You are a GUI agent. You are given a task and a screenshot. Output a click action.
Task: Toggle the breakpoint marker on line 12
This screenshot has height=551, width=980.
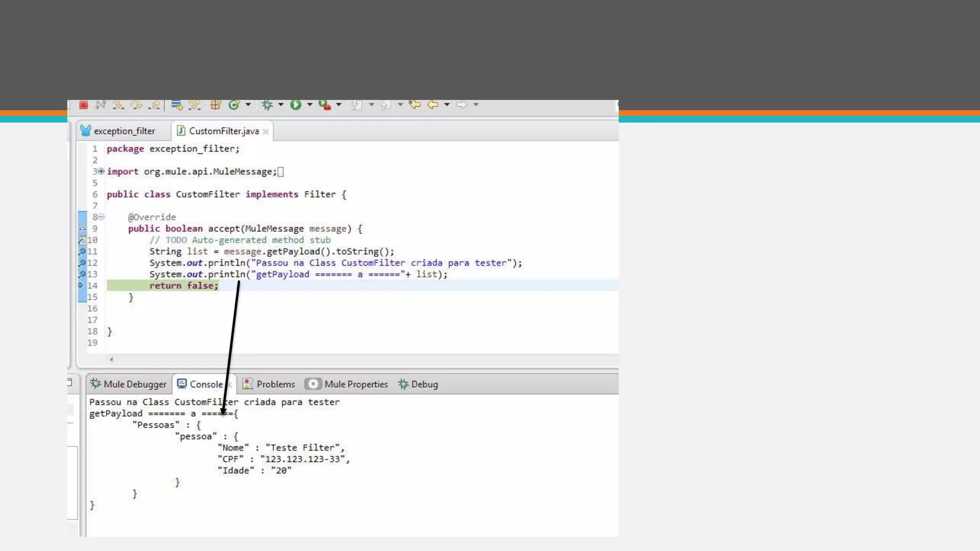82,263
